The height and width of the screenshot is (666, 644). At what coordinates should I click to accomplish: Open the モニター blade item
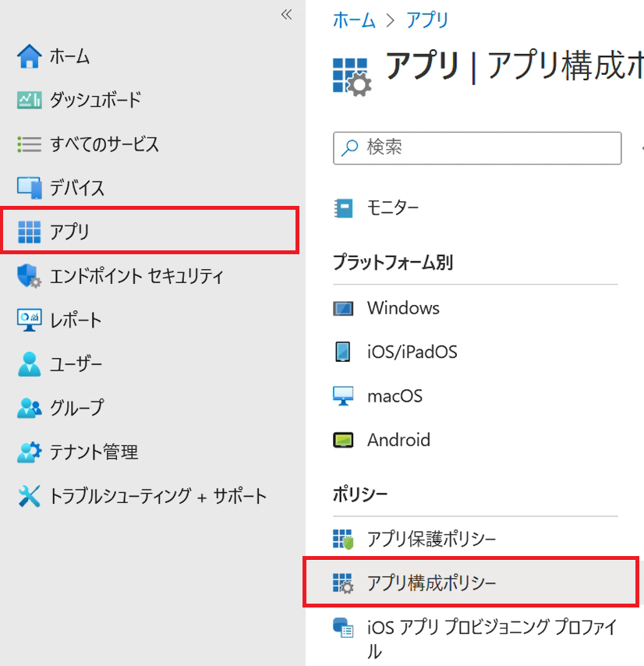click(x=393, y=208)
